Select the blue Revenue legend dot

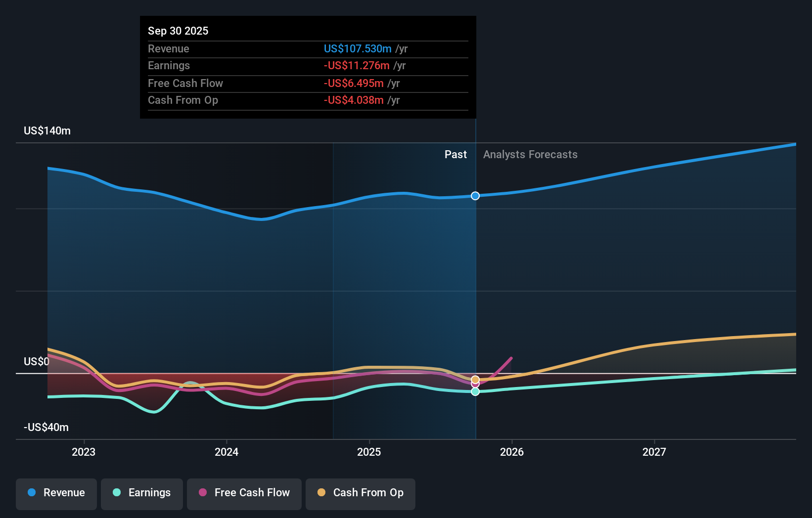pos(32,493)
